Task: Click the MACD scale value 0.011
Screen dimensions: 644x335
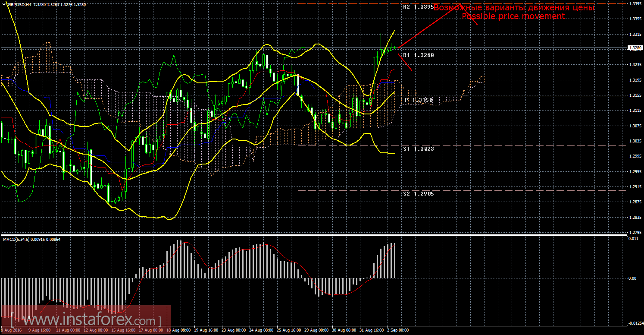Action: pos(633,238)
